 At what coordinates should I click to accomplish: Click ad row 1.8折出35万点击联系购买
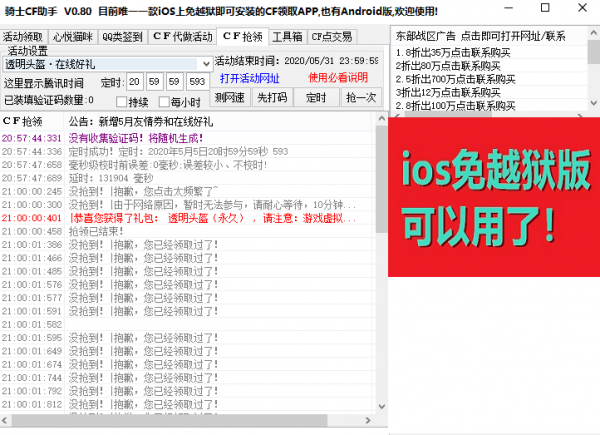tap(489, 52)
